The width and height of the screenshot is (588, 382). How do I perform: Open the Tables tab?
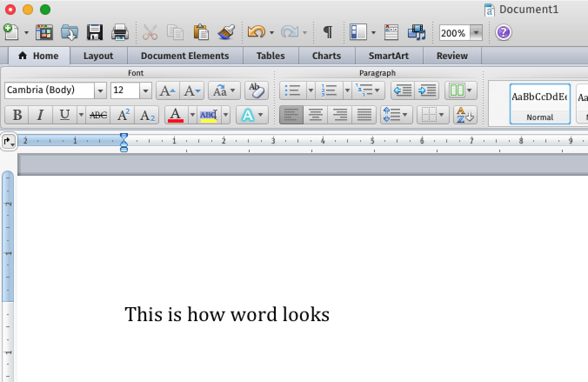click(271, 56)
